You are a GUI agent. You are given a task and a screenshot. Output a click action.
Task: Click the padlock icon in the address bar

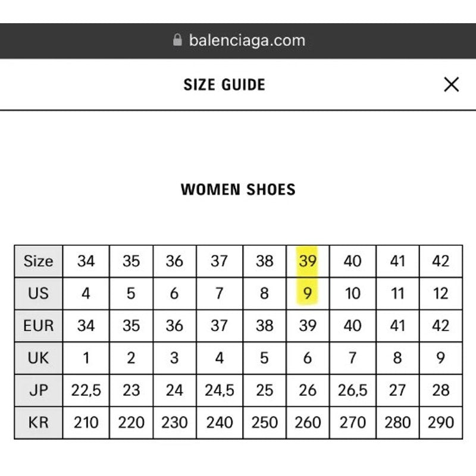[177, 40]
